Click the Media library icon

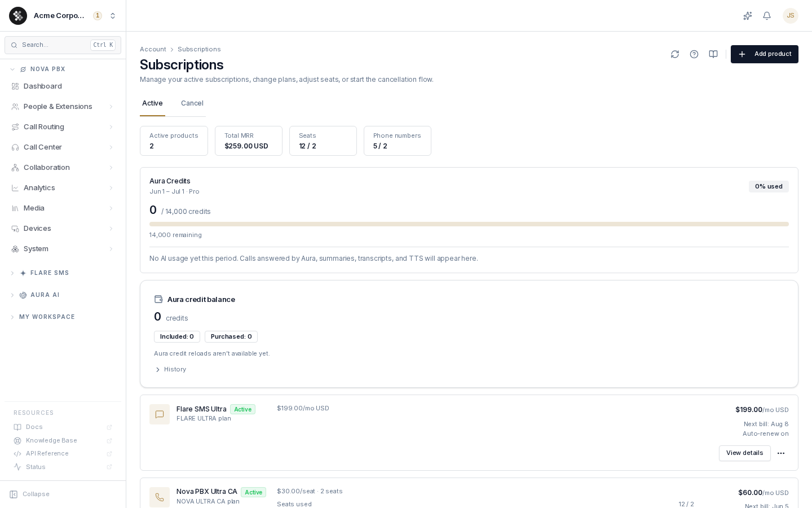coord(15,208)
